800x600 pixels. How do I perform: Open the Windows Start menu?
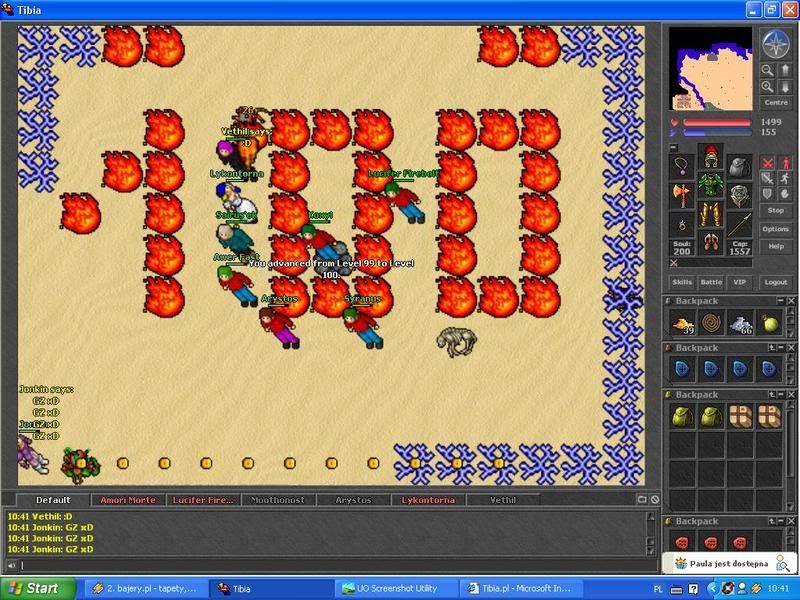point(38,588)
